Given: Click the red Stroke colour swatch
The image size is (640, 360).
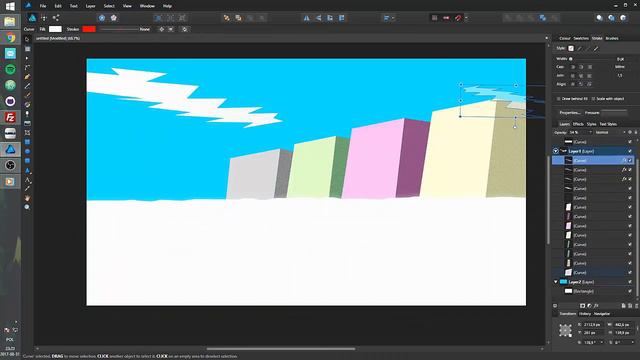Looking at the screenshot, I should pyautogui.click(x=89, y=29).
